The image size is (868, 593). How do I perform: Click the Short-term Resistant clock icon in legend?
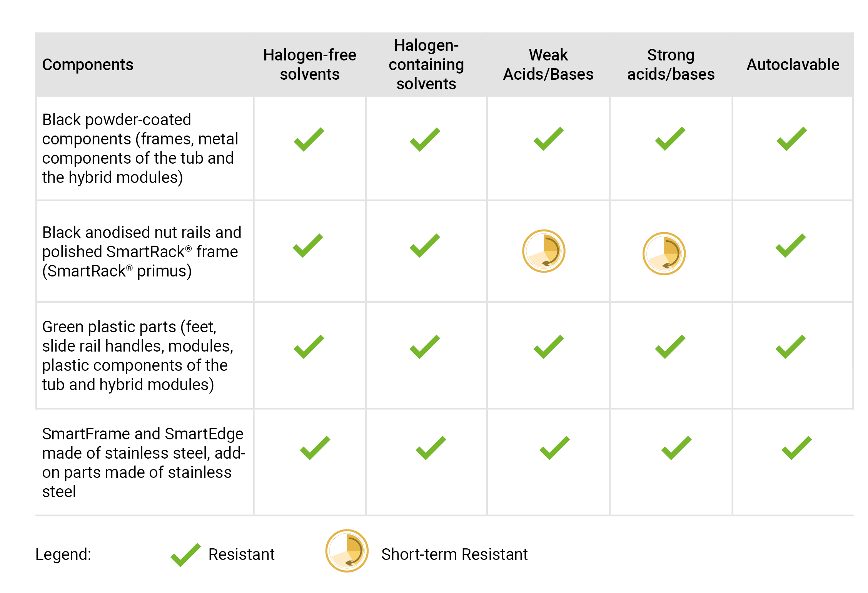[x=347, y=551]
